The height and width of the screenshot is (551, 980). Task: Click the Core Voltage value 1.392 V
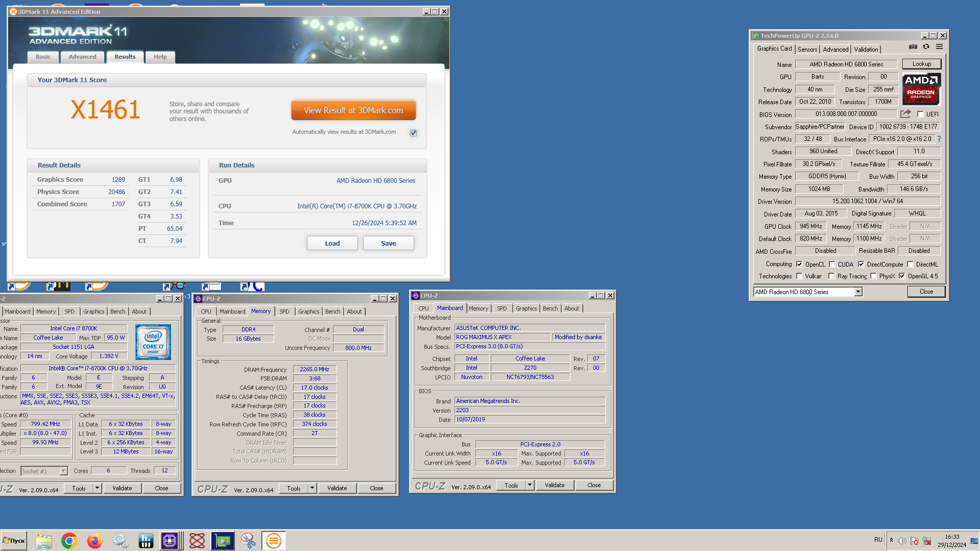pyautogui.click(x=109, y=356)
